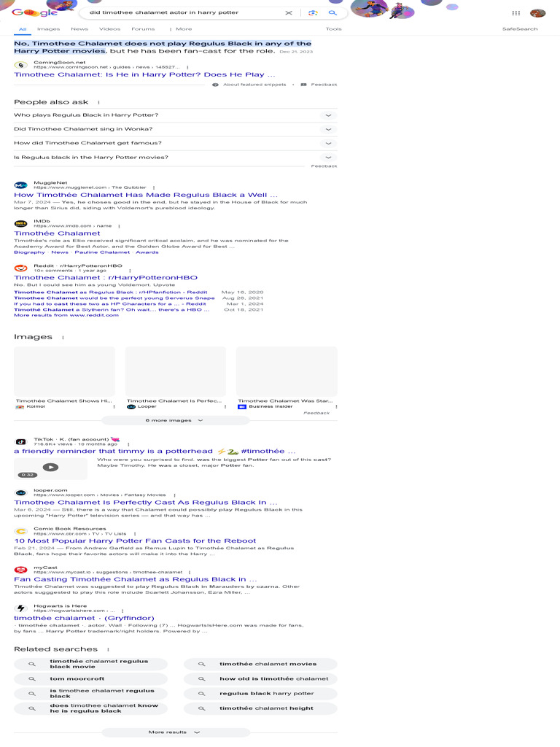The width and height of the screenshot is (560, 747).
Task: Open three-dot menu for looper.com result
Action: click(x=175, y=495)
